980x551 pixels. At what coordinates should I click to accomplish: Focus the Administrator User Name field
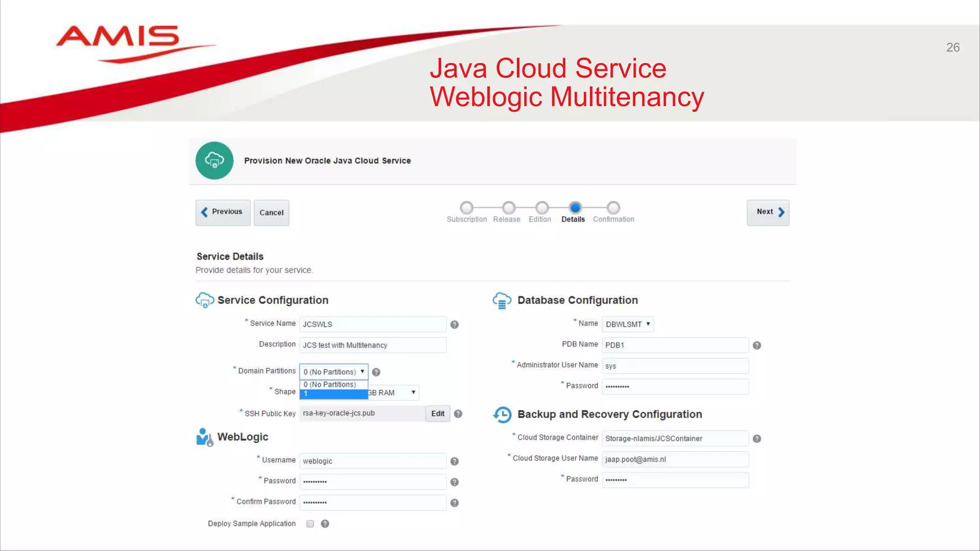pyautogui.click(x=675, y=366)
